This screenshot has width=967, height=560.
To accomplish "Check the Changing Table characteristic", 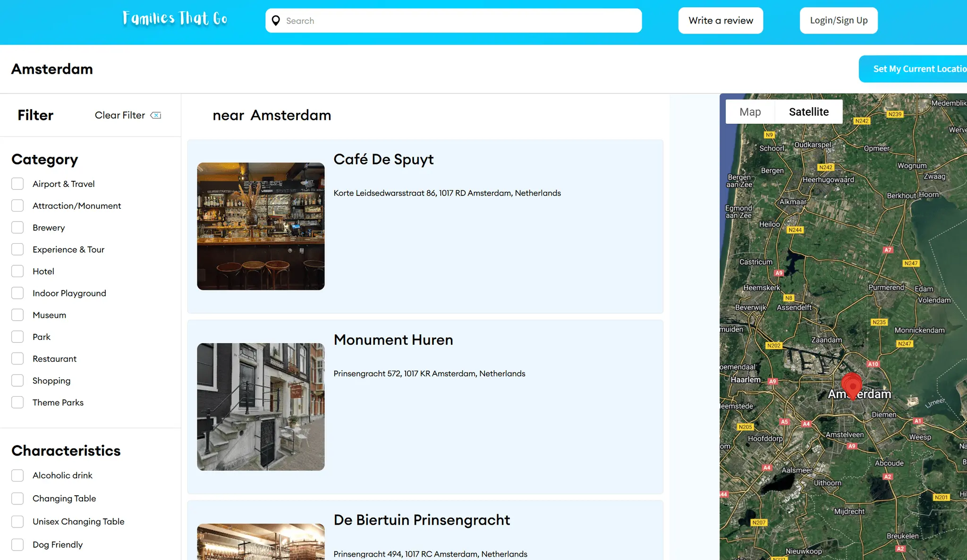I will 17,499.
